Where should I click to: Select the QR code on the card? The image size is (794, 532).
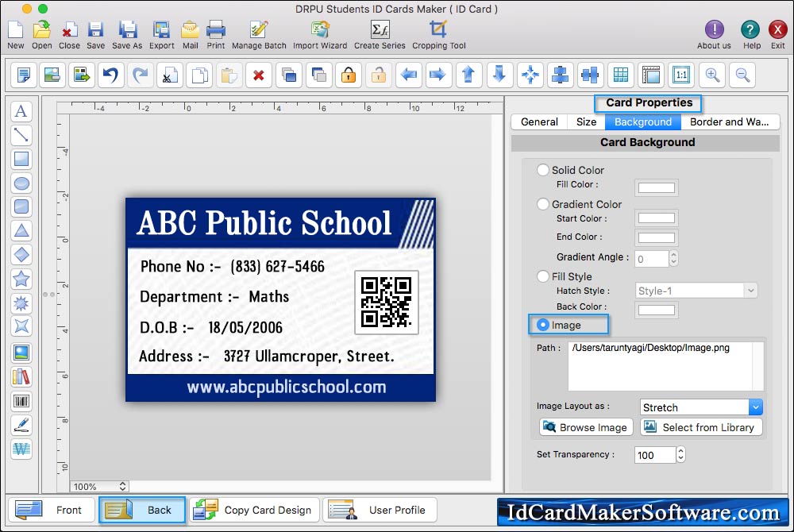coord(387,303)
